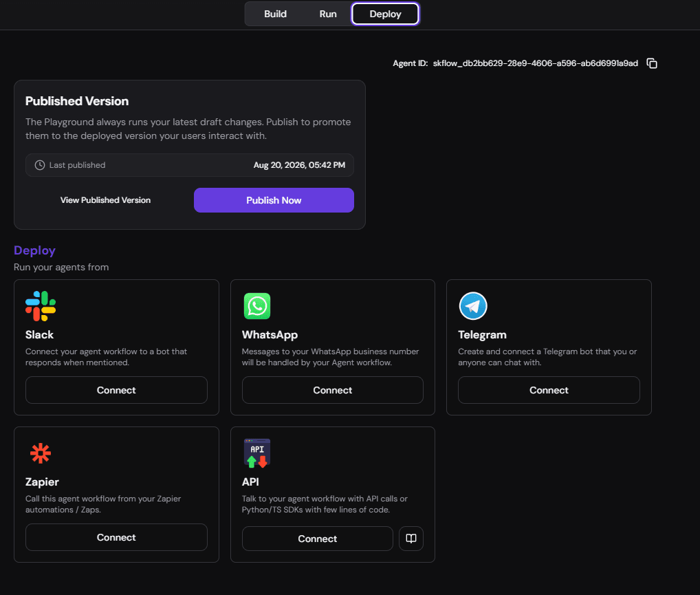Click the Publish Now button
Viewport: 700px width, 595px height.
tap(274, 200)
